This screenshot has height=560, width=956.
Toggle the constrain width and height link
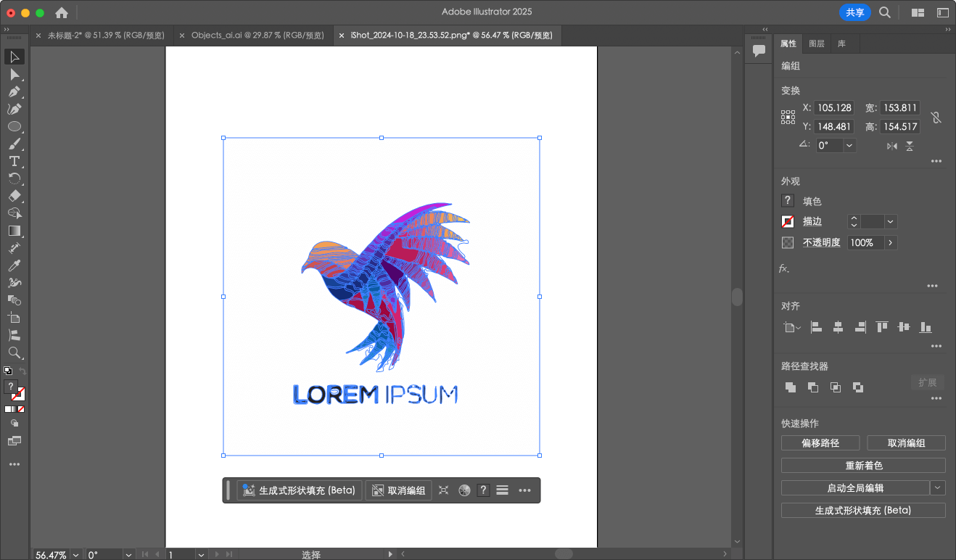pyautogui.click(x=936, y=116)
